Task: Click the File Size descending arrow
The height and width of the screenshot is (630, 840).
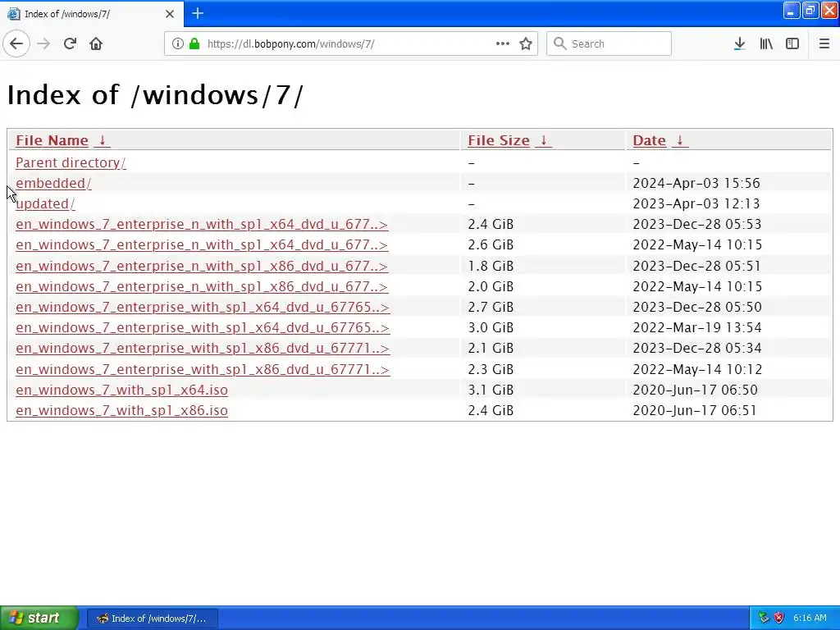Action: pyautogui.click(x=543, y=140)
